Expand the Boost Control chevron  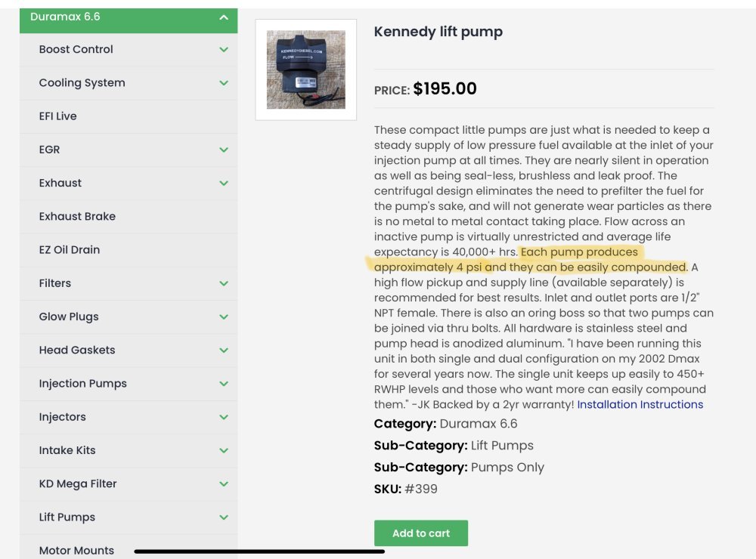224,50
